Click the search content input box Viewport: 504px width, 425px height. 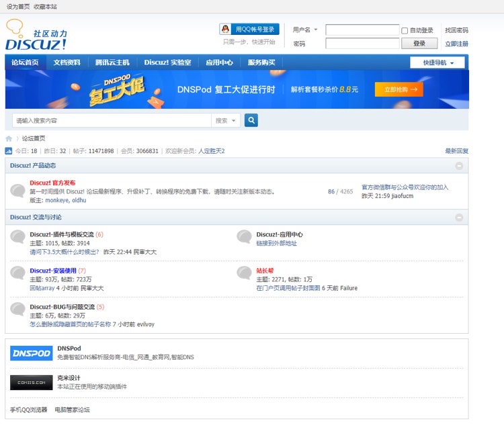point(112,120)
